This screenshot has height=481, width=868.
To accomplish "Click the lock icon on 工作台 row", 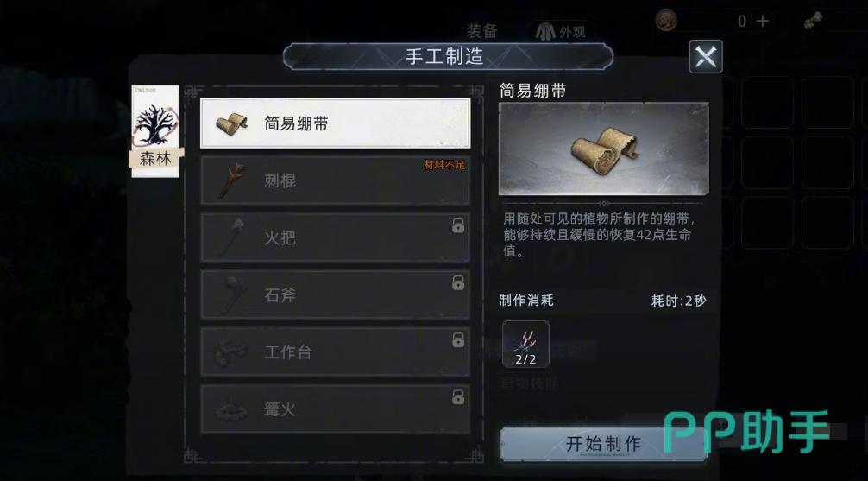I will point(458,339).
